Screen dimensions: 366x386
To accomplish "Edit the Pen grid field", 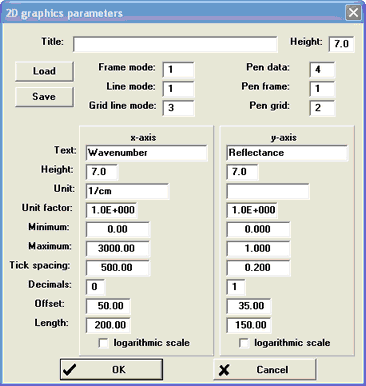I will pos(322,108).
